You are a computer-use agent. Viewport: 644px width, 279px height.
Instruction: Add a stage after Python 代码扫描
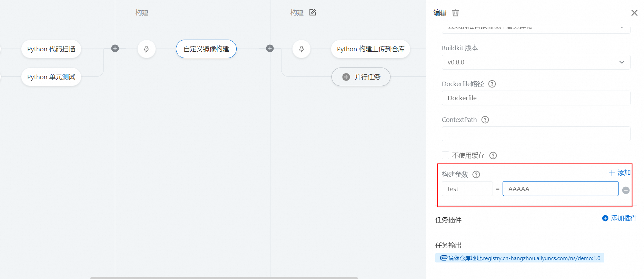coord(115,49)
